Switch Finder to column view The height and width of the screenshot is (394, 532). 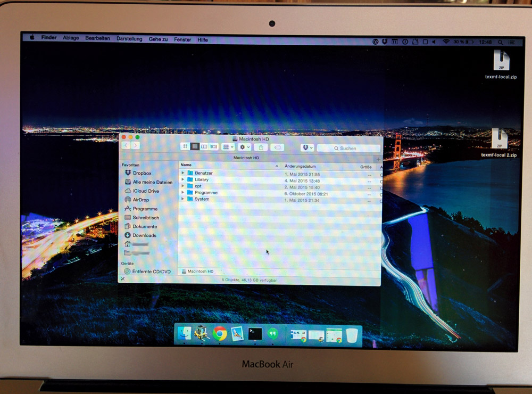point(204,147)
